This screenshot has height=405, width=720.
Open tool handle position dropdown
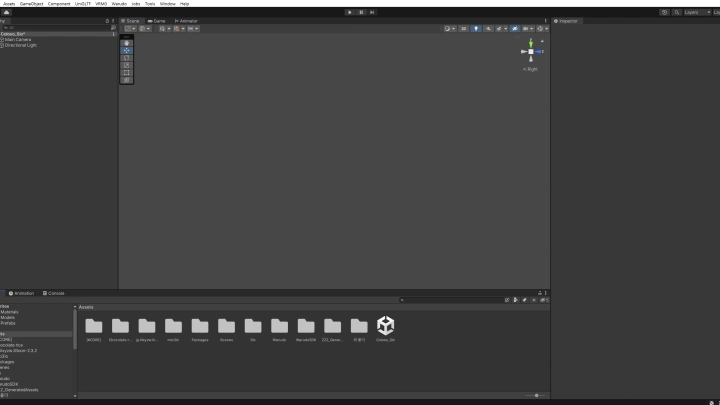pos(130,28)
